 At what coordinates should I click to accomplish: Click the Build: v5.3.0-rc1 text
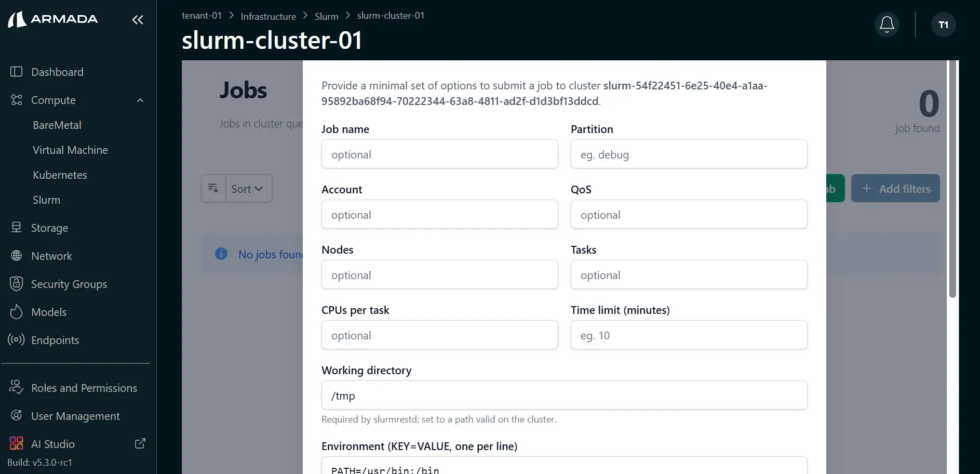click(x=40, y=463)
